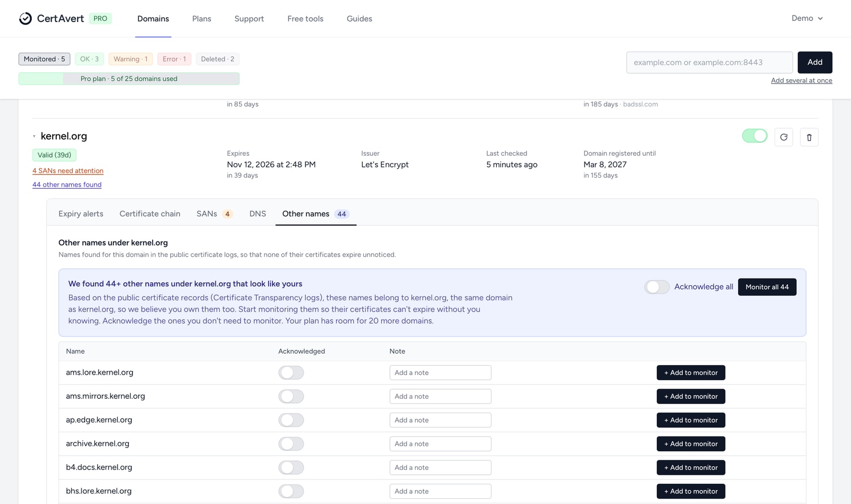Viewport: 851px width, 504px height.
Task: Click the CertAvert logo icon
Action: click(26, 19)
